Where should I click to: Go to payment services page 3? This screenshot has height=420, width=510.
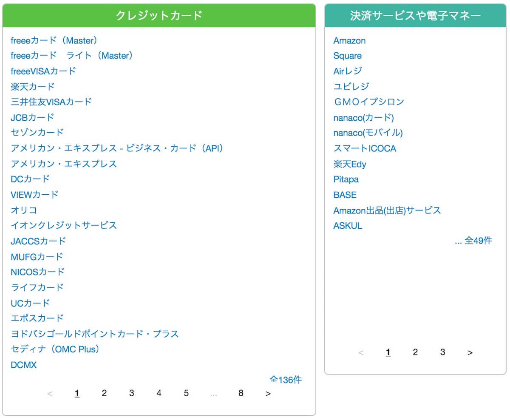[x=442, y=352]
